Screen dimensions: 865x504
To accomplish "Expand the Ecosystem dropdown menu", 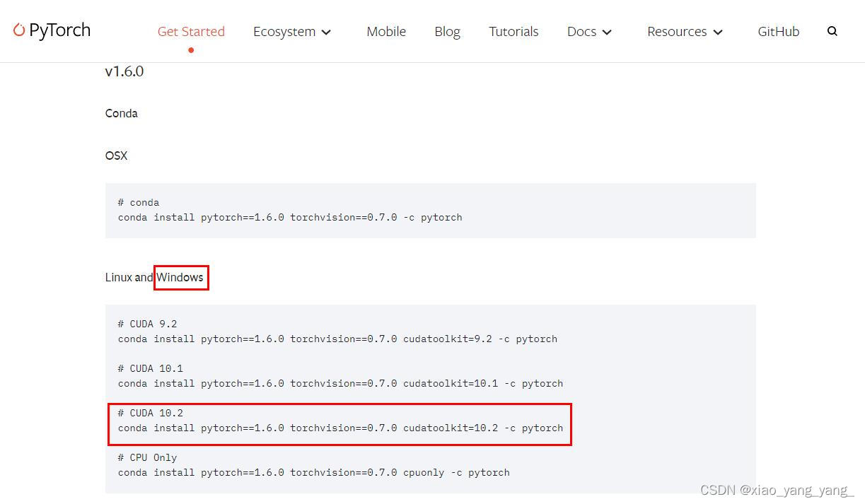I will pyautogui.click(x=292, y=32).
